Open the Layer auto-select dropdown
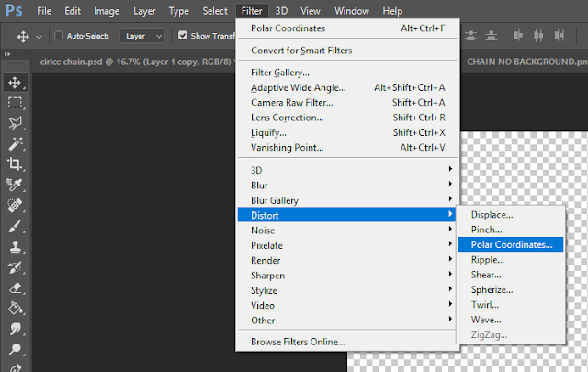588x372 pixels. (x=142, y=36)
